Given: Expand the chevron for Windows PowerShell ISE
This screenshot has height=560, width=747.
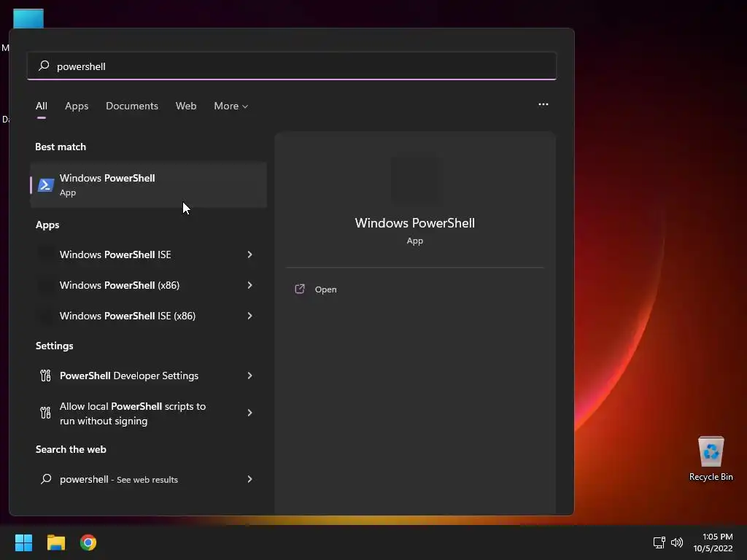Looking at the screenshot, I should [249, 254].
